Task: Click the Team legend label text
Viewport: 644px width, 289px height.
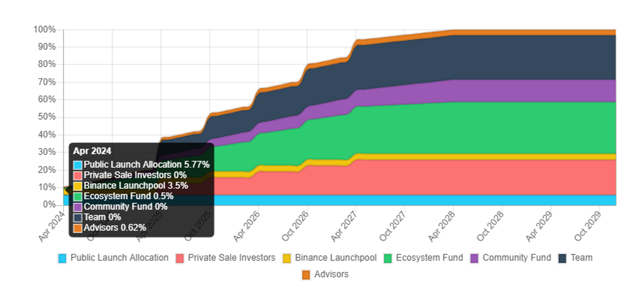Action: (x=582, y=258)
